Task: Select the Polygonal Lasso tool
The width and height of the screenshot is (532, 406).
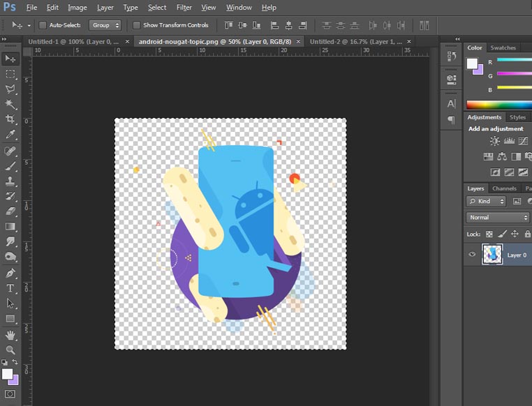Action: pos(10,89)
